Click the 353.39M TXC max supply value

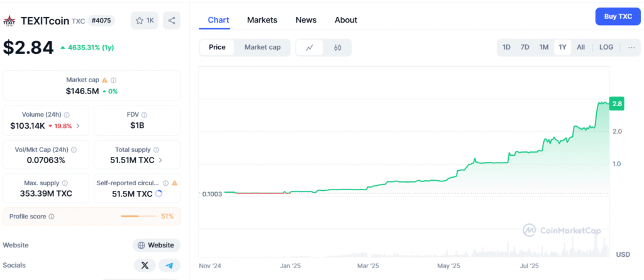click(x=46, y=193)
